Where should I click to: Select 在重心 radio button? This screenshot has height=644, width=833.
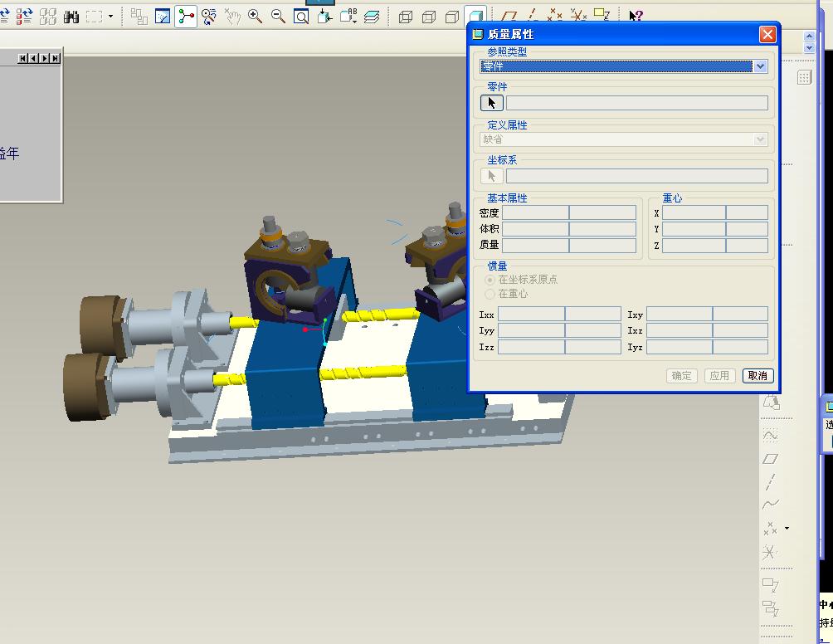coord(490,294)
